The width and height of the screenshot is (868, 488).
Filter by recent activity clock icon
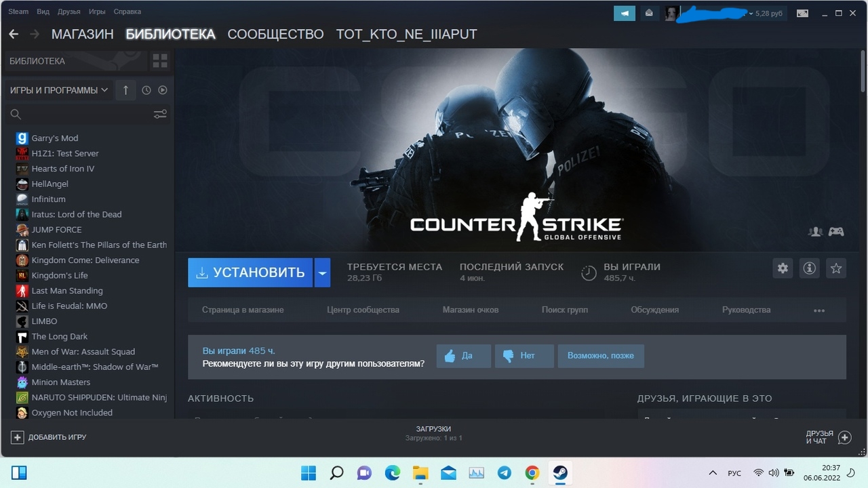pyautogui.click(x=146, y=90)
